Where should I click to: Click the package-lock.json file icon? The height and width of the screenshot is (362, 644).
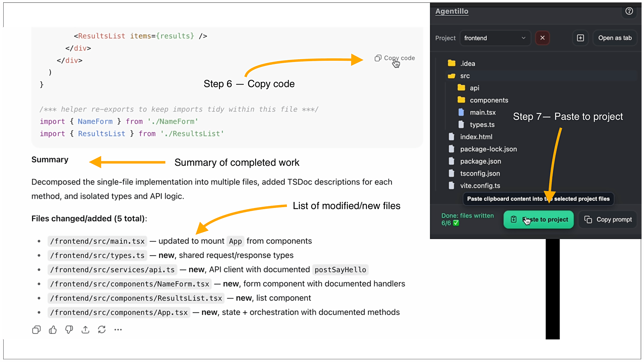452,149
